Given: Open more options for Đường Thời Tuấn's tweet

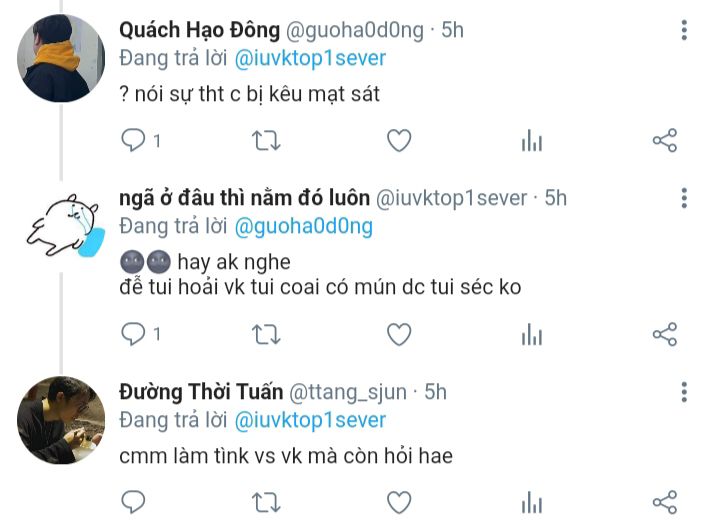Looking at the screenshot, I should (x=684, y=392).
